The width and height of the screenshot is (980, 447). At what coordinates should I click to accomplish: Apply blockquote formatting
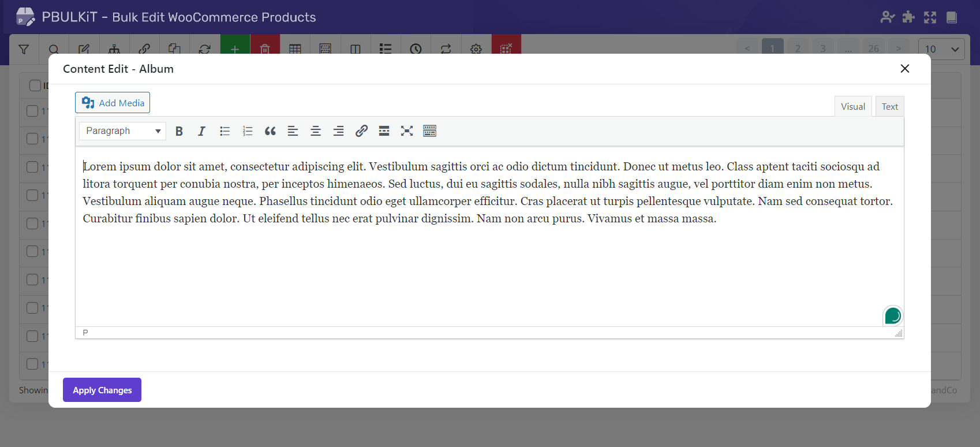pos(270,131)
